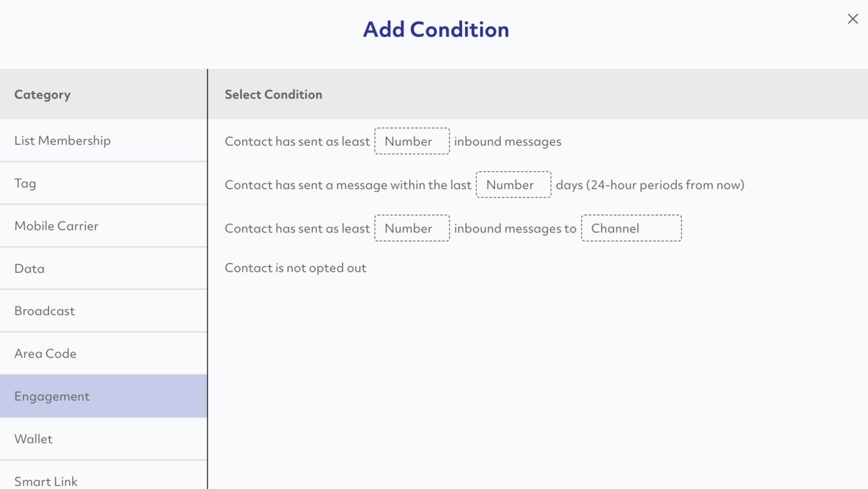
Task: Open the Tag category
Action: (x=103, y=183)
